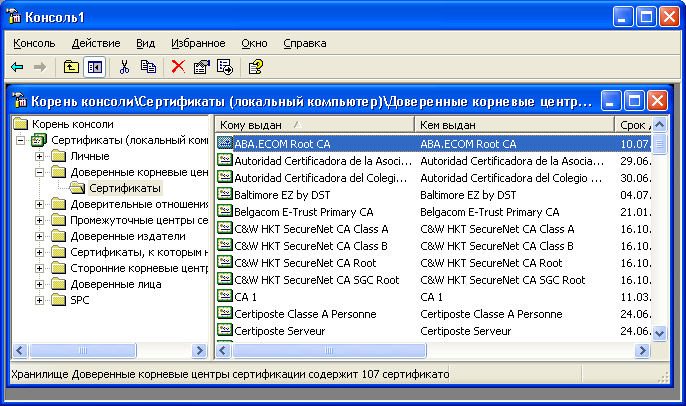Viewport: 686px width, 406px height.
Task: Expand the Доверительные отношения node
Action: [x=39, y=204]
